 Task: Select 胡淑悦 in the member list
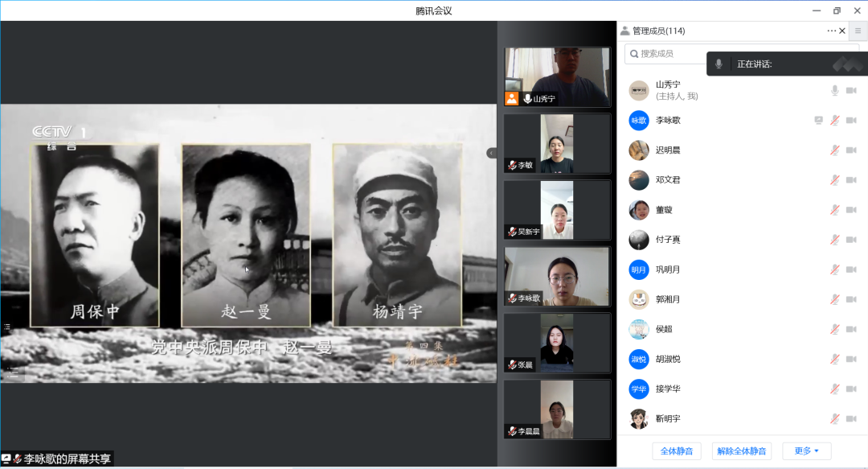[668, 359]
